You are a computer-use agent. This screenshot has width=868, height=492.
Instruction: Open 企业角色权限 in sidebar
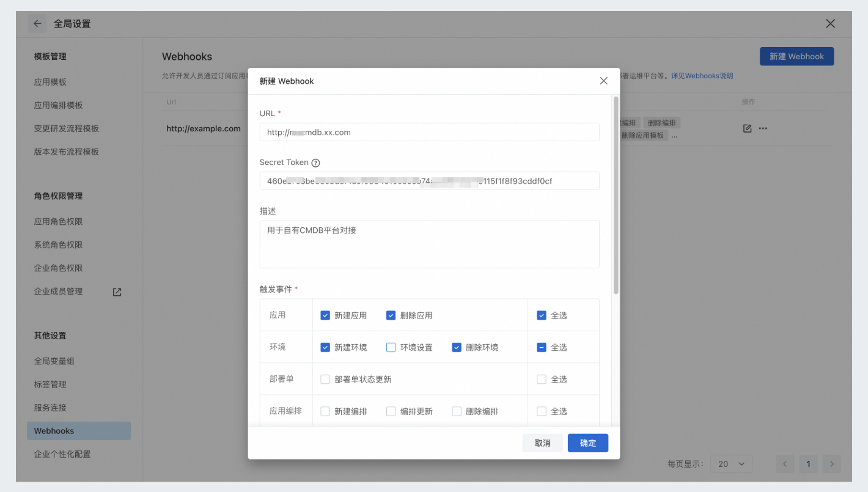[58, 268]
